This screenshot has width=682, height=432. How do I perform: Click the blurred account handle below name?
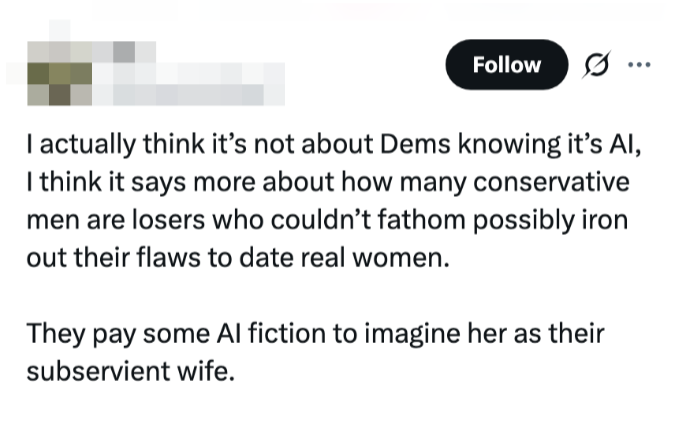point(190,95)
